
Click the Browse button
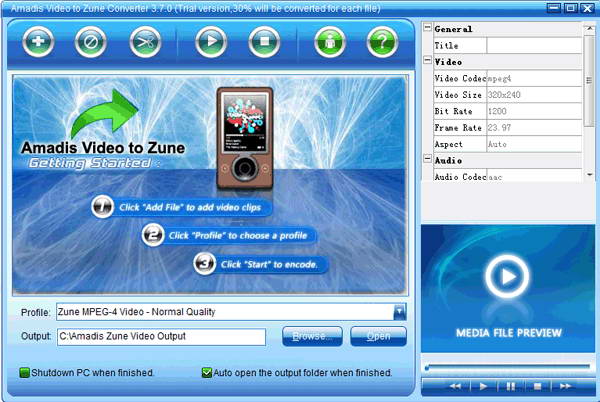pyautogui.click(x=312, y=336)
